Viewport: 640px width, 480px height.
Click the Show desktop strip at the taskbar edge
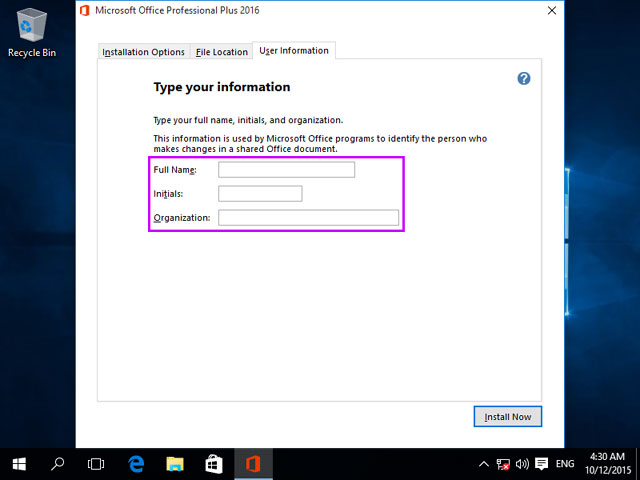pyautogui.click(x=638, y=464)
